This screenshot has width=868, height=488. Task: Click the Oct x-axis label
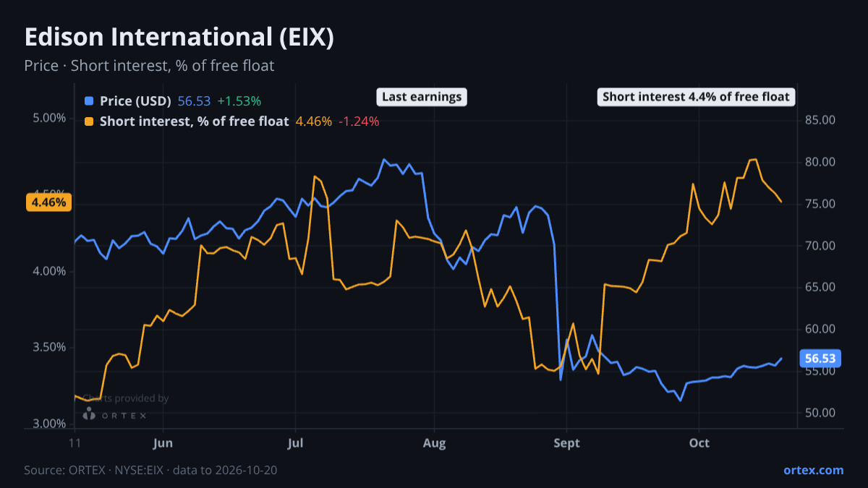click(x=699, y=442)
